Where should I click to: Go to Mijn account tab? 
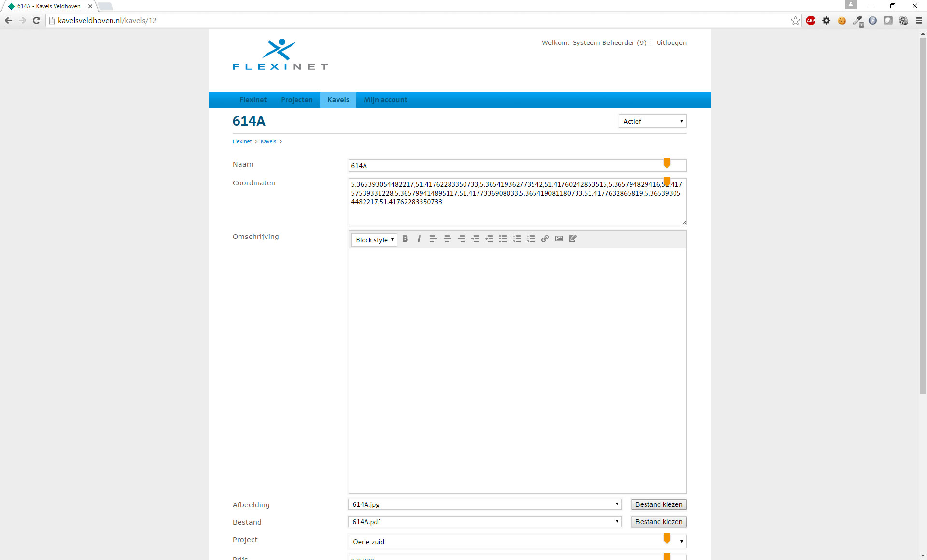point(385,100)
